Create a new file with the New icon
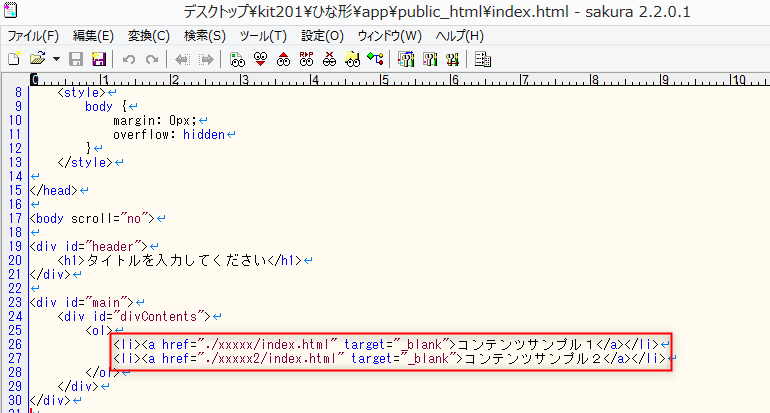 click(14, 59)
